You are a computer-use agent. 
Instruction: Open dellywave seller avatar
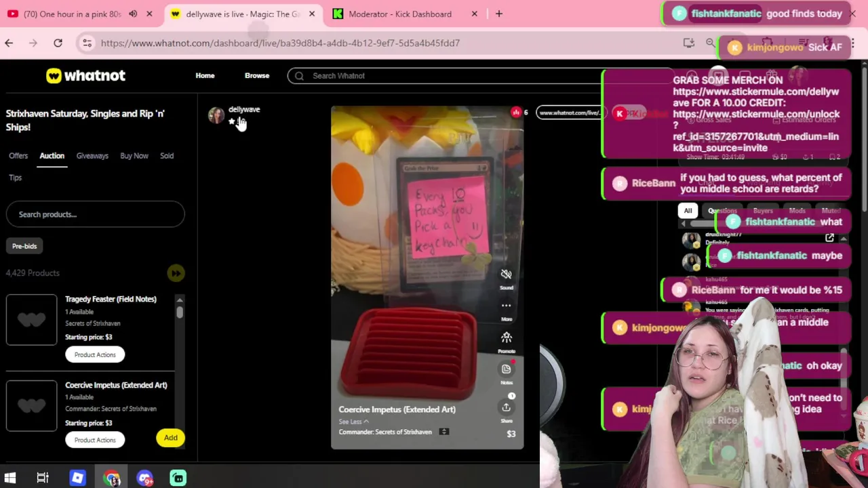(216, 115)
